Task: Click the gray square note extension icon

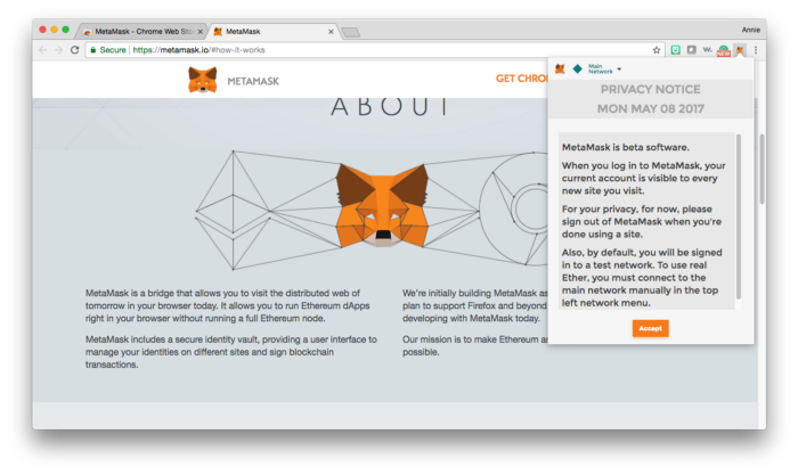Action: coord(692,50)
